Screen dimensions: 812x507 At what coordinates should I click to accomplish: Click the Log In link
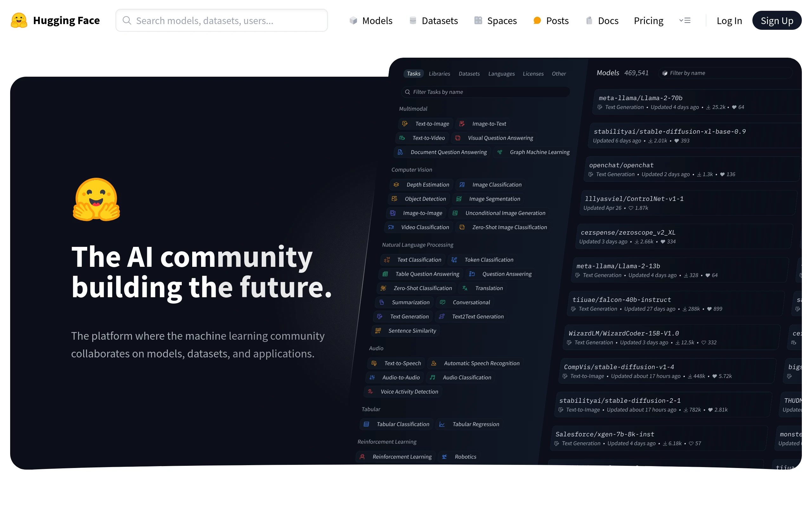pos(729,21)
